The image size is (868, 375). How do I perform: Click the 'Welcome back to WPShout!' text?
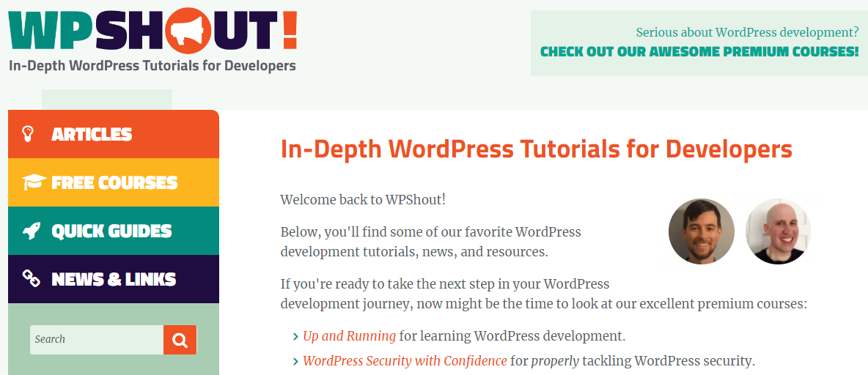click(363, 199)
